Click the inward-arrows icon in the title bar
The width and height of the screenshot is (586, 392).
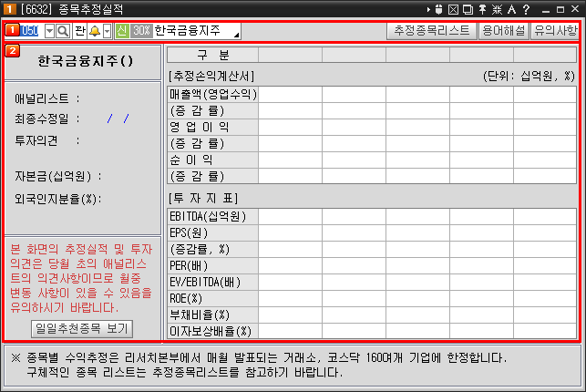[x=497, y=9]
